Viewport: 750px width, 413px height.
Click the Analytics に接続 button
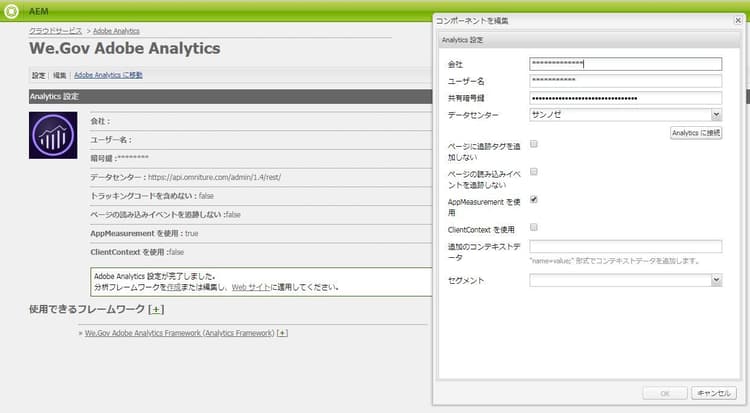coord(696,133)
